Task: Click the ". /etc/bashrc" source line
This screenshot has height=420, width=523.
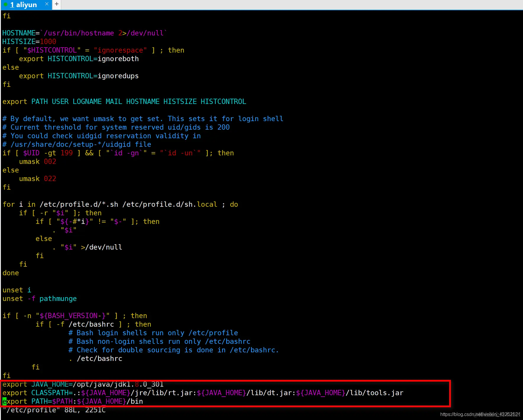Action: 95,359
